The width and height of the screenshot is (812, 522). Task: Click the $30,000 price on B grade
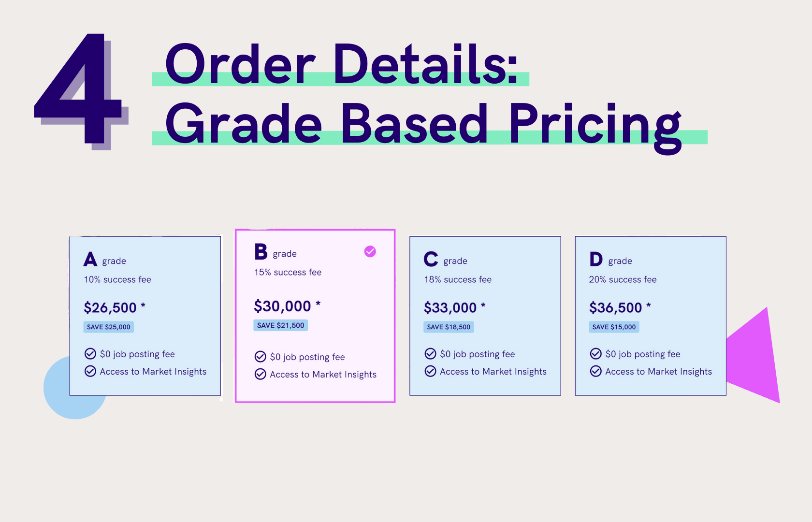point(282,306)
